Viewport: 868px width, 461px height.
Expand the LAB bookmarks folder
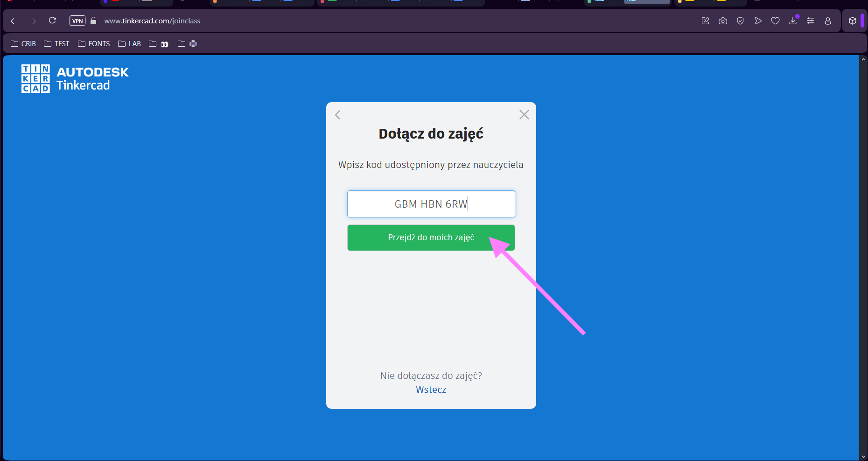pyautogui.click(x=129, y=44)
